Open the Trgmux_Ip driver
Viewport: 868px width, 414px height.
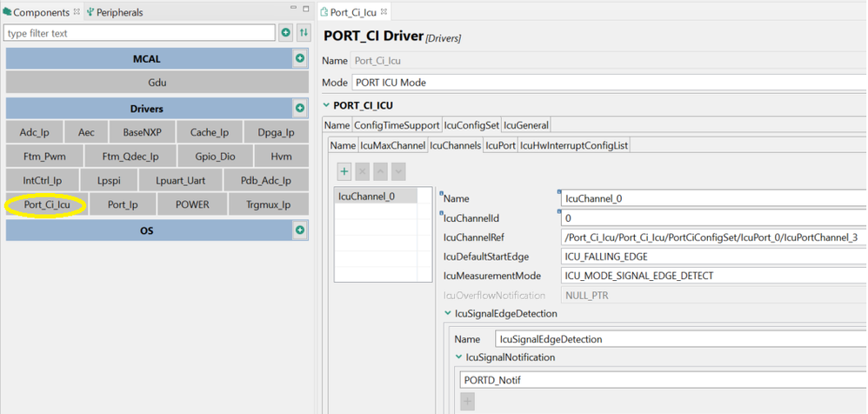coord(269,204)
